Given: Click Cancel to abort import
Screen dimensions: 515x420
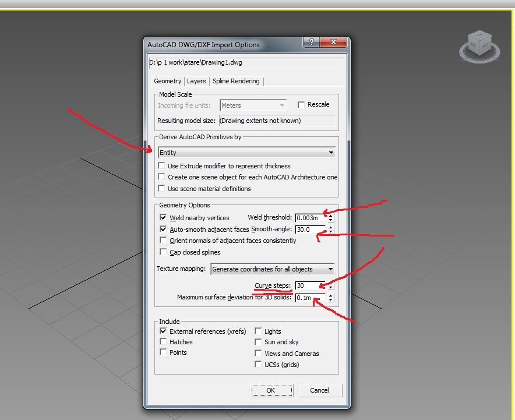Looking at the screenshot, I should tap(320, 390).
